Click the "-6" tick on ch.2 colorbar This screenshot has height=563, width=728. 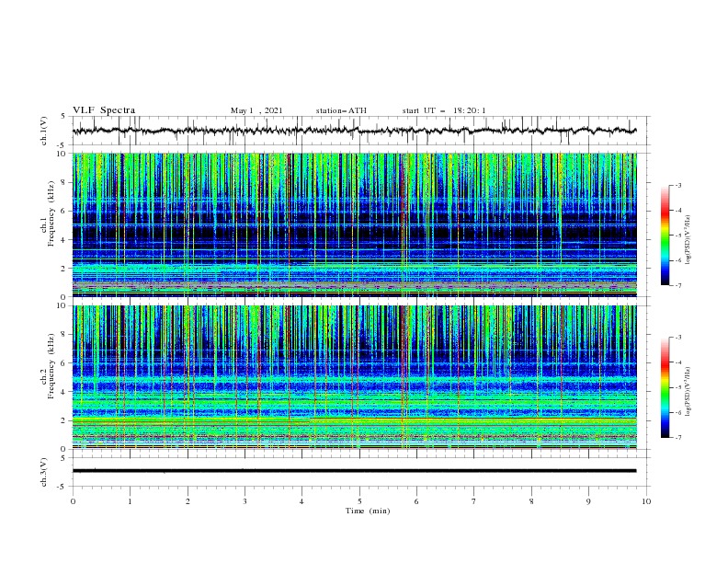click(x=677, y=412)
